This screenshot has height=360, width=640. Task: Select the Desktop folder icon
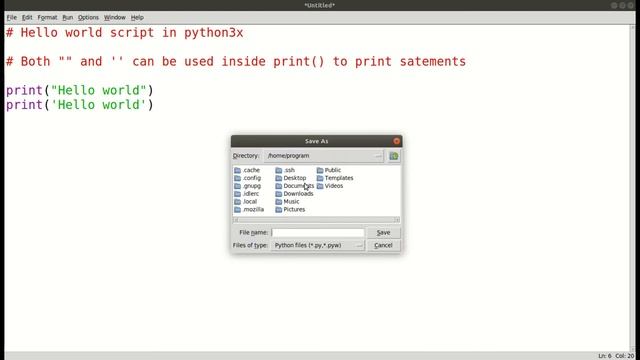[279, 178]
